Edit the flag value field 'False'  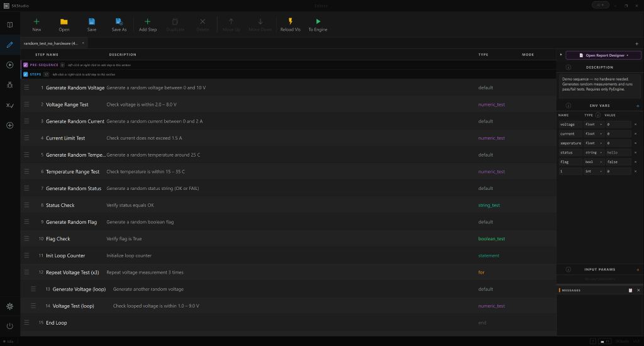(x=618, y=162)
